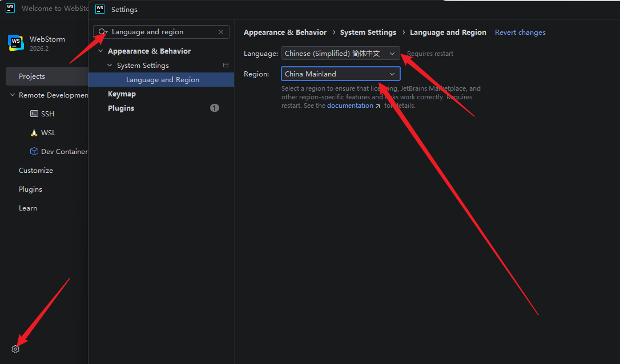The width and height of the screenshot is (620, 364).
Task: Clear the settings search field
Action: 221,32
